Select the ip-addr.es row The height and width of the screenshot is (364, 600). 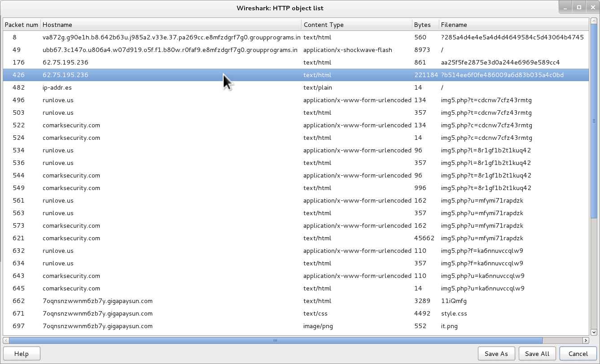(x=296, y=87)
